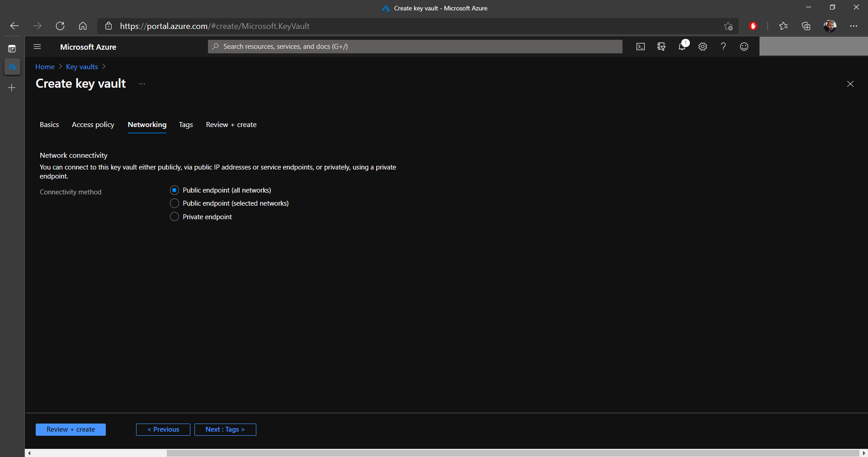This screenshot has height=457, width=868.
Task: Add page to favorites star icon
Action: (728, 26)
